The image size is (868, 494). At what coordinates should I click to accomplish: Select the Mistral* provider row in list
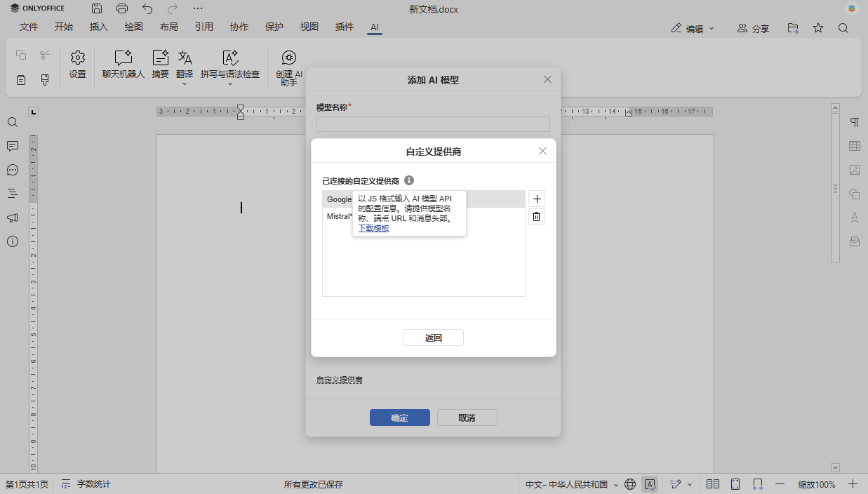pyautogui.click(x=424, y=216)
